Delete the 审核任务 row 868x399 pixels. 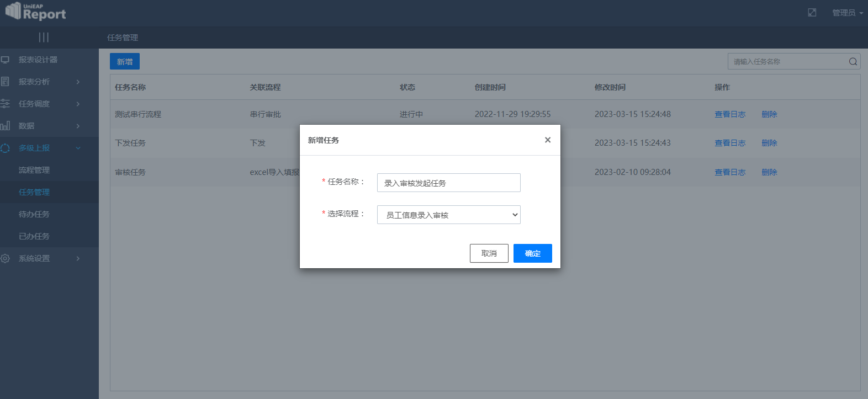769,172
